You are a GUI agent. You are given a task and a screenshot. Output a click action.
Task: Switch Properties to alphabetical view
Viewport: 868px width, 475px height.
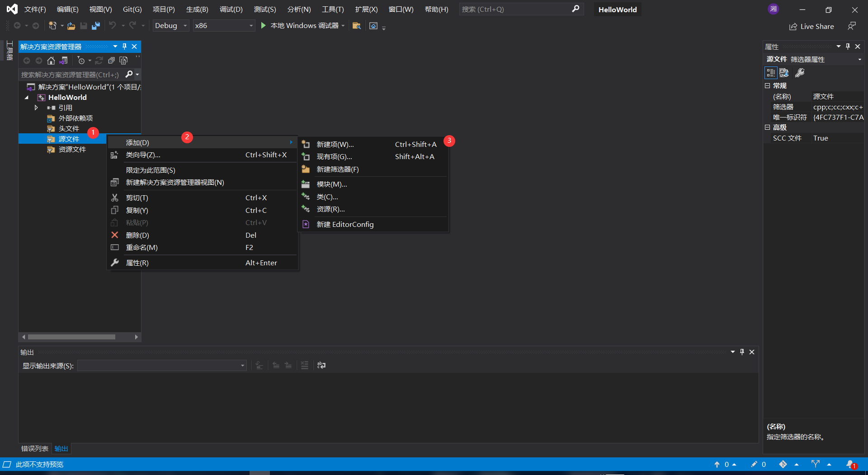pos(784,73)
